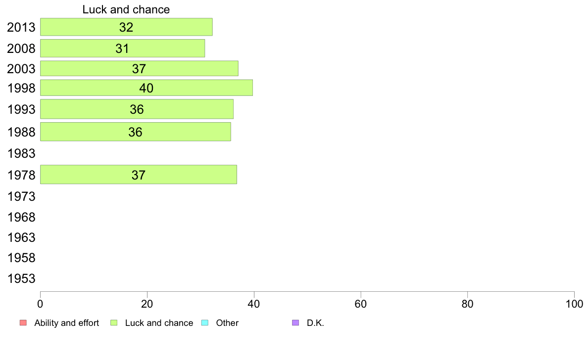Select the 1988 bar showing 36
Viewport: 588px width, 364px height.
pyautogui.click(x=136, y=132)
